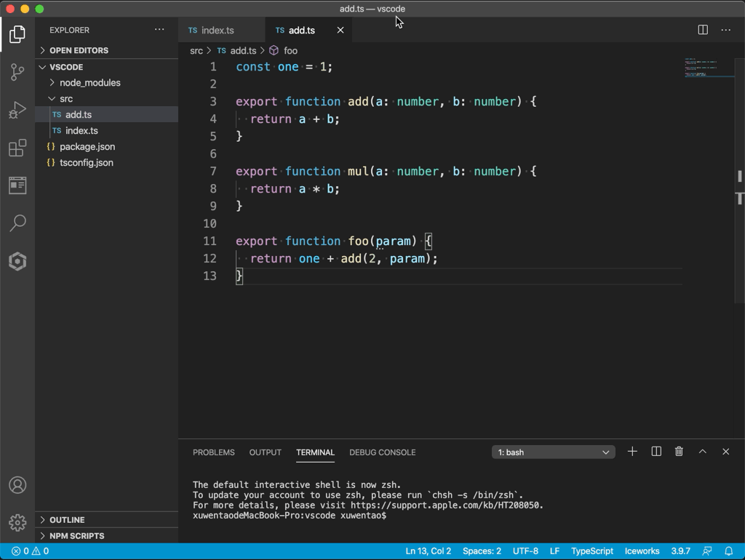
Task: Switch to the PROBLEMS panel tab
Action: [213, 452]
